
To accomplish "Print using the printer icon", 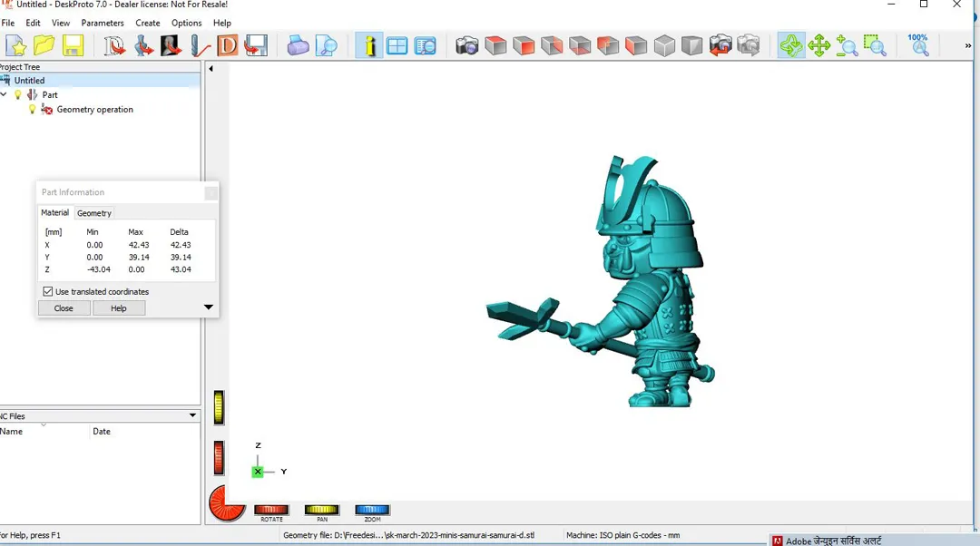I will click(298, 45).
